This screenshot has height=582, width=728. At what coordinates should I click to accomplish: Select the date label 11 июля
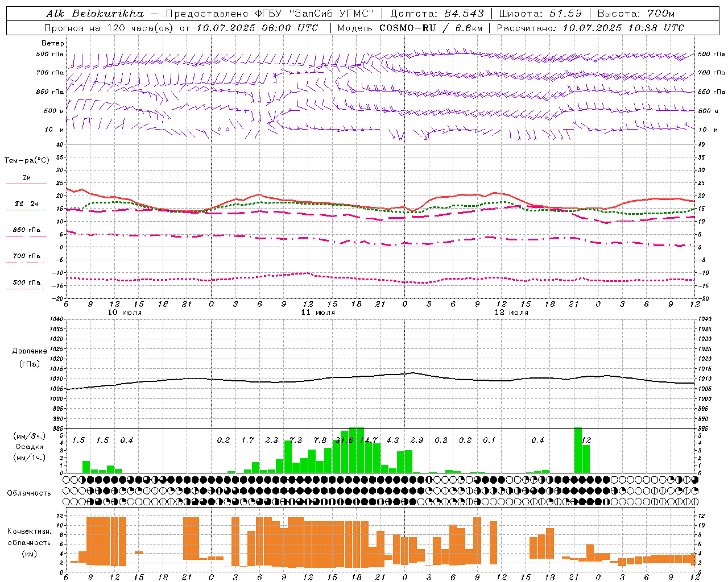point(318,313)
